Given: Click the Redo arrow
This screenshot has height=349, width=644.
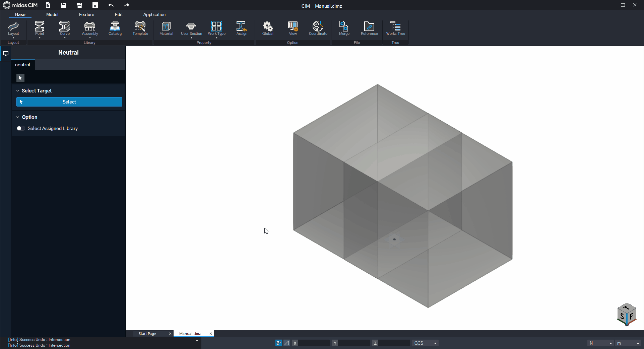Looking at the screenshot, I should tap(126, 5).
